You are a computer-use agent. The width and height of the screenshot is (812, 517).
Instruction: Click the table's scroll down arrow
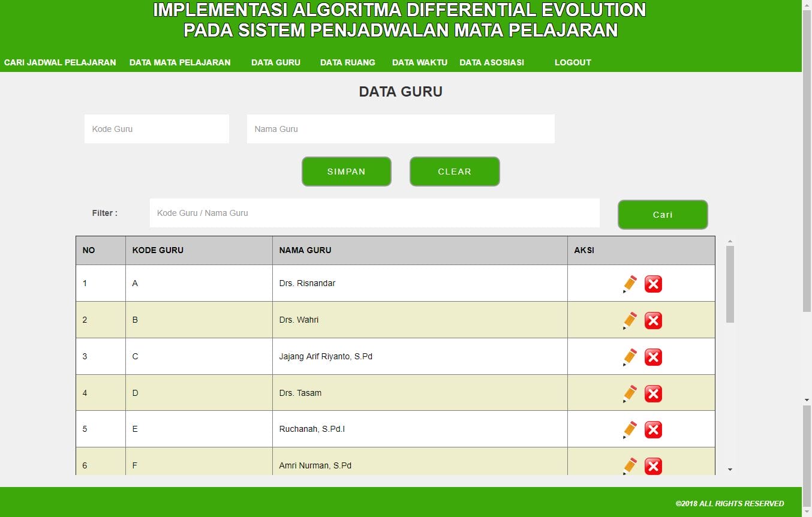pyautogui.click(x=730, y=470)
